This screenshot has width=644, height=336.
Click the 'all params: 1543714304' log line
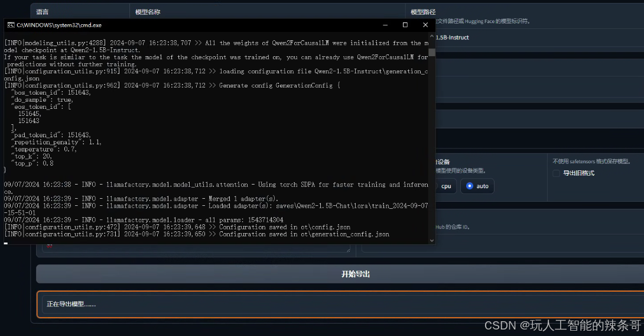144,220
